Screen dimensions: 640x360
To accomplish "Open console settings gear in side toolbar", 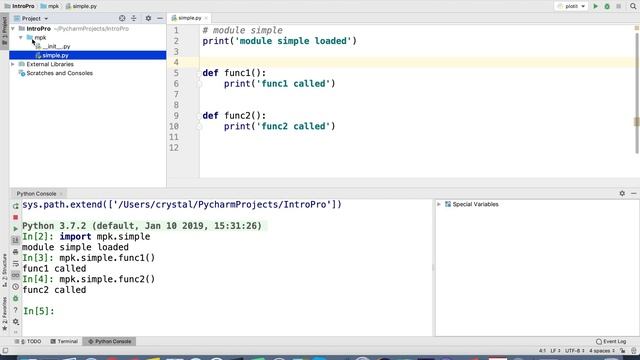I will point(16,322).
